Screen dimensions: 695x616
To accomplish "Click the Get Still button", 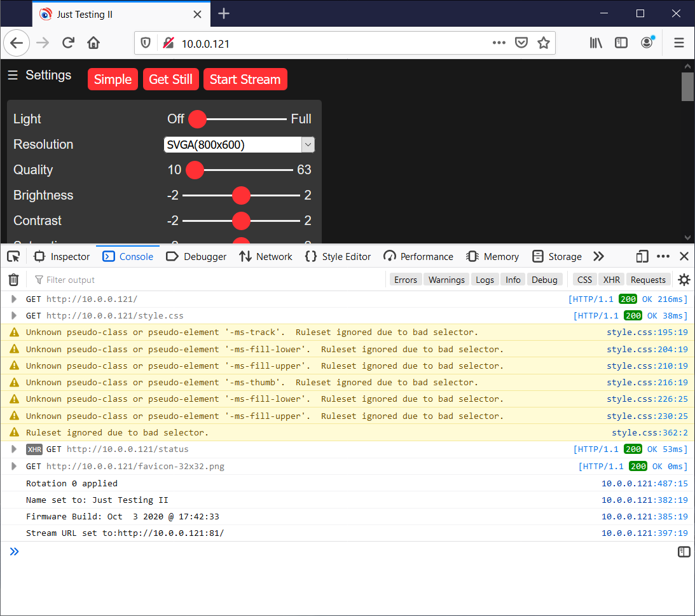I will coord(170,79).
